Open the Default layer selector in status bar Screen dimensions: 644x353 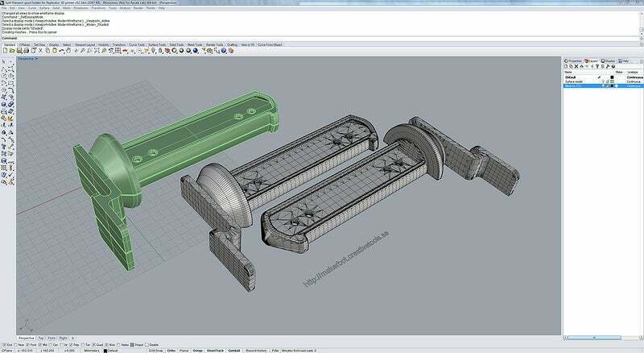coord(112,351)
